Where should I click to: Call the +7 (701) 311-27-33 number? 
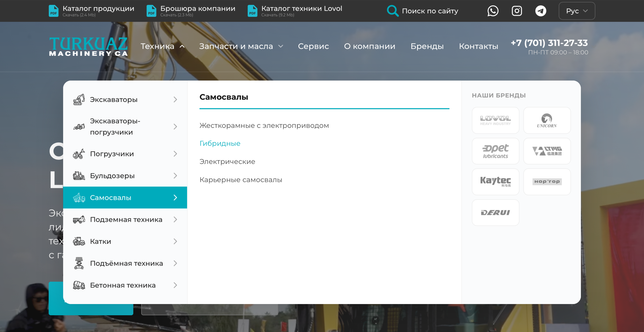pos(549,43)
